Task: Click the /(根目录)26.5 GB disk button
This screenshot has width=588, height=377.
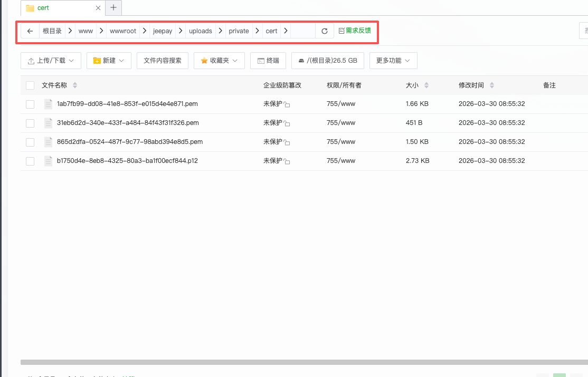Action: pyautogui.click(x=328, y=61)
